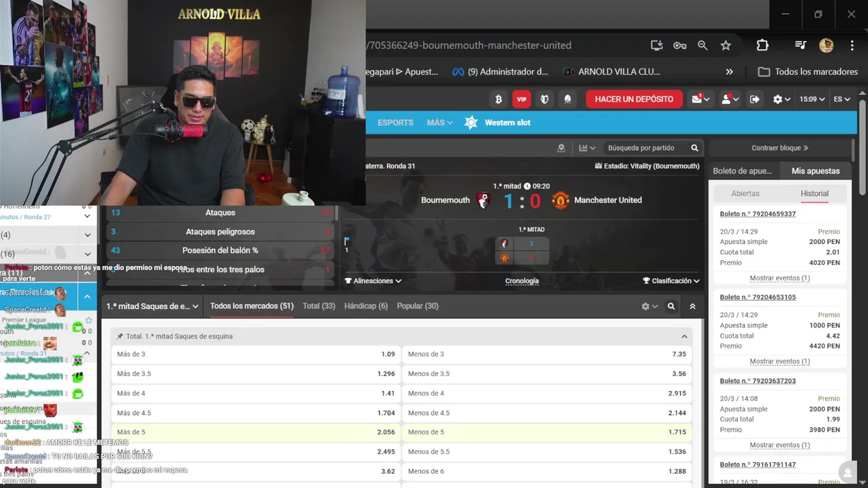This screenshot has height=488, width=868.
Task: Open the notifications bell icon
Action: click(x=568, y=99)
